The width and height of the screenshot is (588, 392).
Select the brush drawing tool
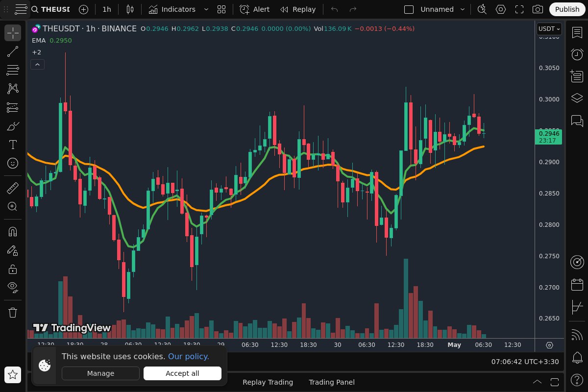[x=13, y=126]
